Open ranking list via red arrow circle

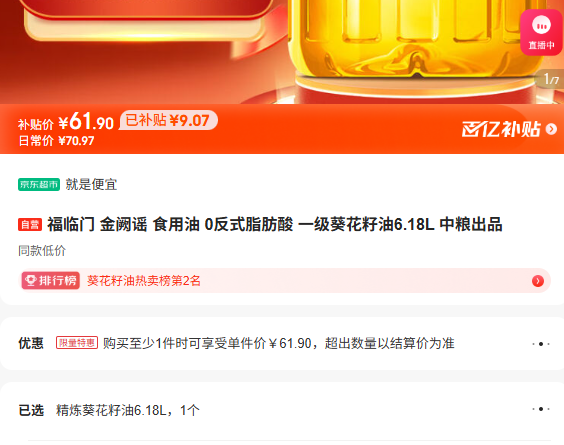tap(538, 281)
